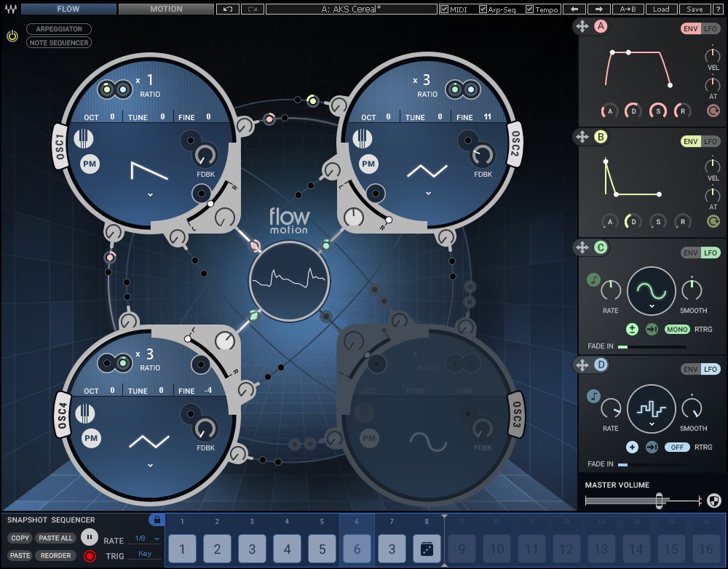Switch to the MOTION tab
Image resolution: width=728 pixels, height=569 pixels.
point(166,9)
